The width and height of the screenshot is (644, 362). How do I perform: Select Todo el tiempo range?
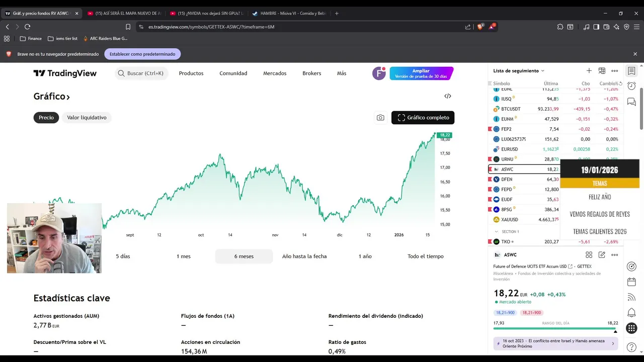point(426,256)
